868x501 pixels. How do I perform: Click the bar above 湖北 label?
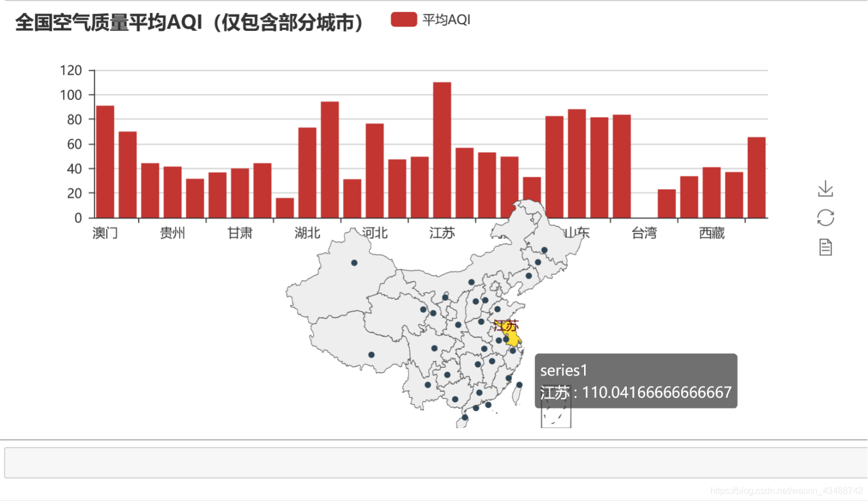point(307,173)
